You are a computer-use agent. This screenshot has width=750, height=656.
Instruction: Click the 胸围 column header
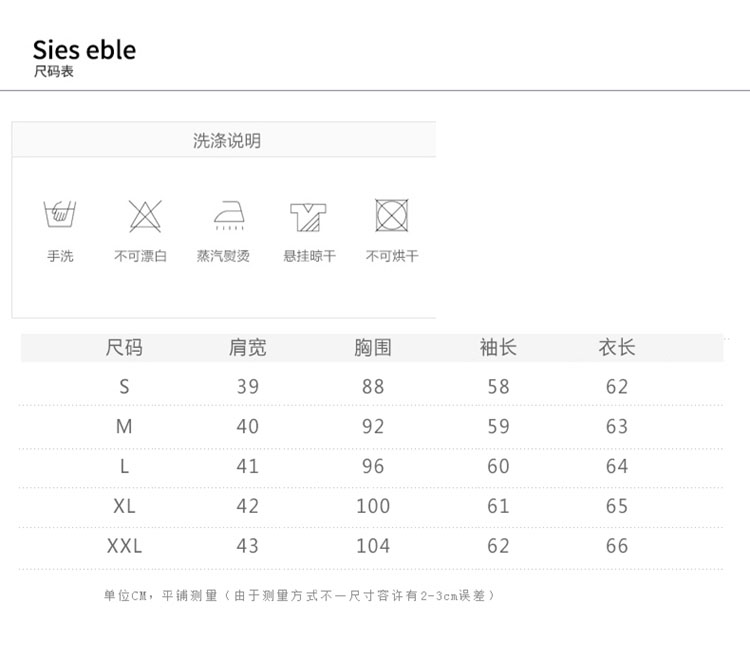tap(373, 348)
